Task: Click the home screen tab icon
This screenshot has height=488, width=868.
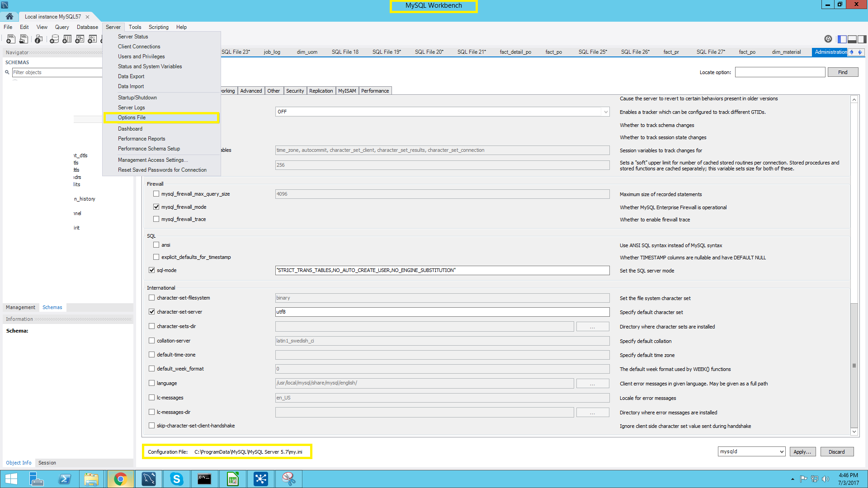Action: point(9,16)
